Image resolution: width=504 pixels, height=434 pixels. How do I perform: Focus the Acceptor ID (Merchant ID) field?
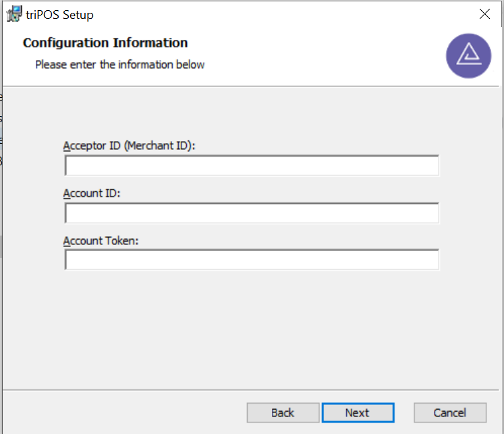coord(252,165)
